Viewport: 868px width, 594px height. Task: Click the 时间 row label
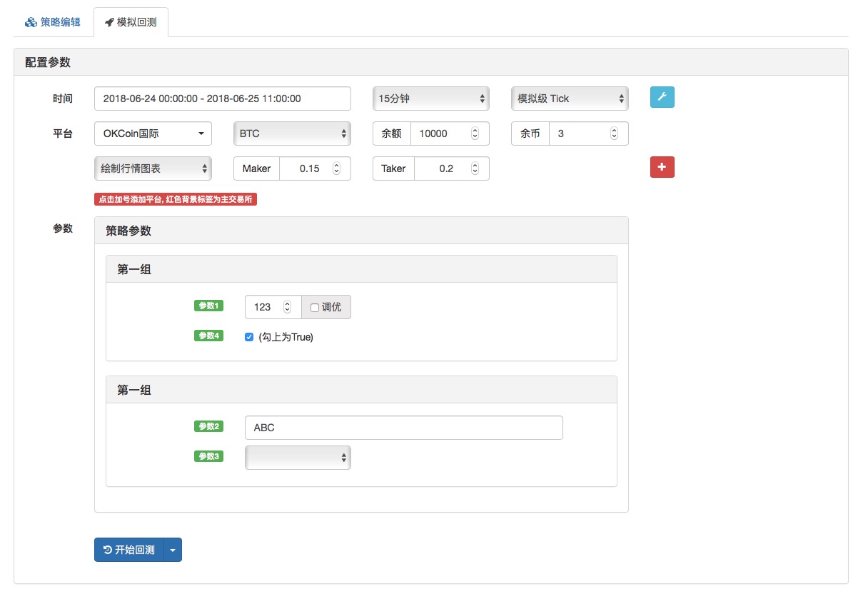[63, 99]
